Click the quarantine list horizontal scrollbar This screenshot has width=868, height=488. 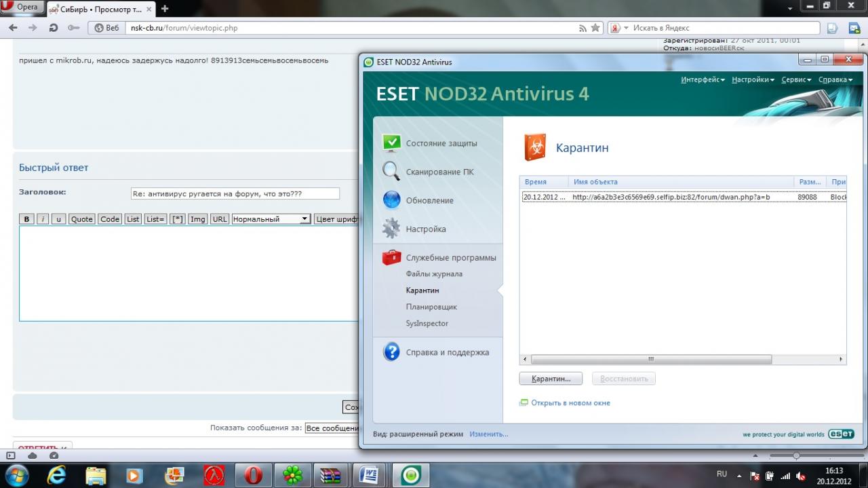(x=650, y=359)
